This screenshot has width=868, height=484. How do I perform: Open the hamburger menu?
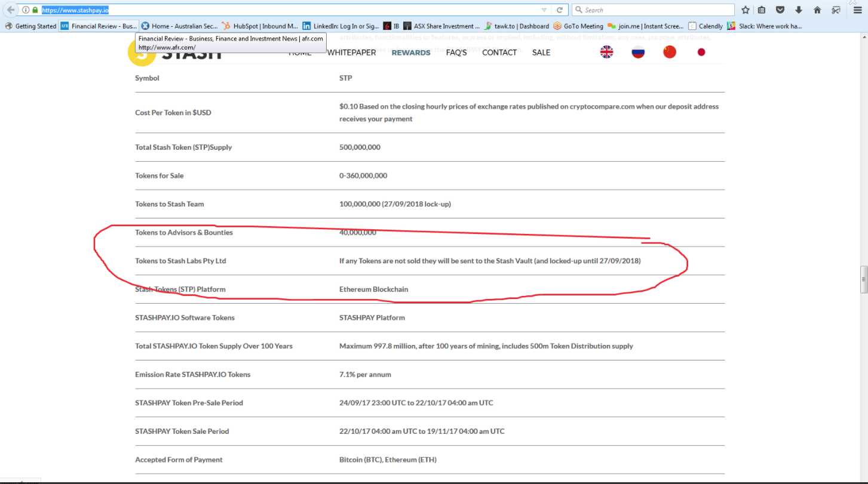click(x=858, y=10)
